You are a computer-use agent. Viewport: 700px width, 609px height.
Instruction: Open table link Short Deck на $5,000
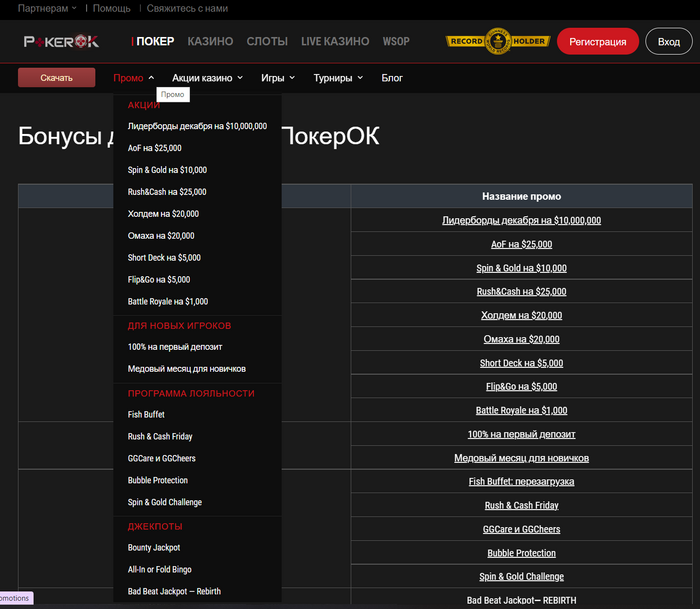(x=521, y=363)
